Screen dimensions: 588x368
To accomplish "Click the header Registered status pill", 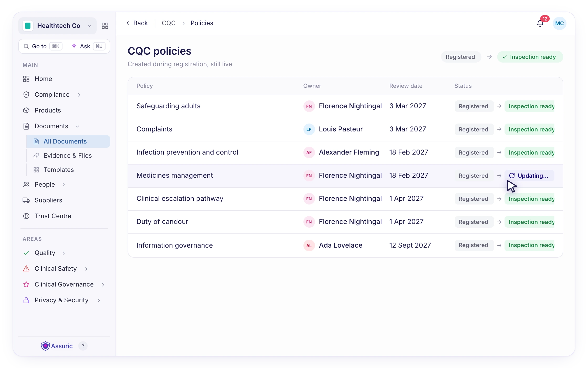I will coord(461,57).
